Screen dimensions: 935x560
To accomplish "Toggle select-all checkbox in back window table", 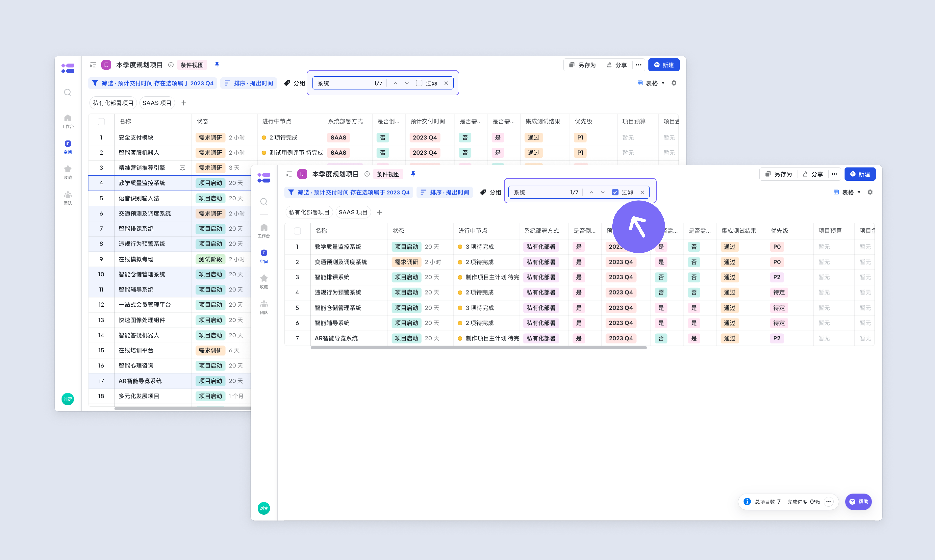I will click(101, 122).
